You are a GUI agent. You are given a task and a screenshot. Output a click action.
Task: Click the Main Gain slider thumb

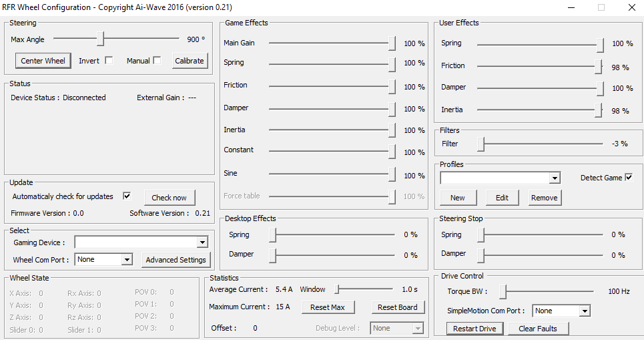point(392,43)
